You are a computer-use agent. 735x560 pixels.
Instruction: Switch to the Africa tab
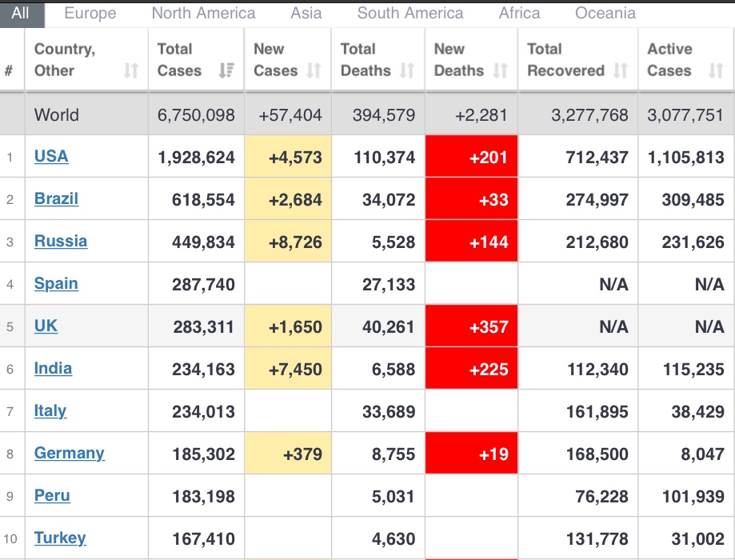[x=519, y=13]
